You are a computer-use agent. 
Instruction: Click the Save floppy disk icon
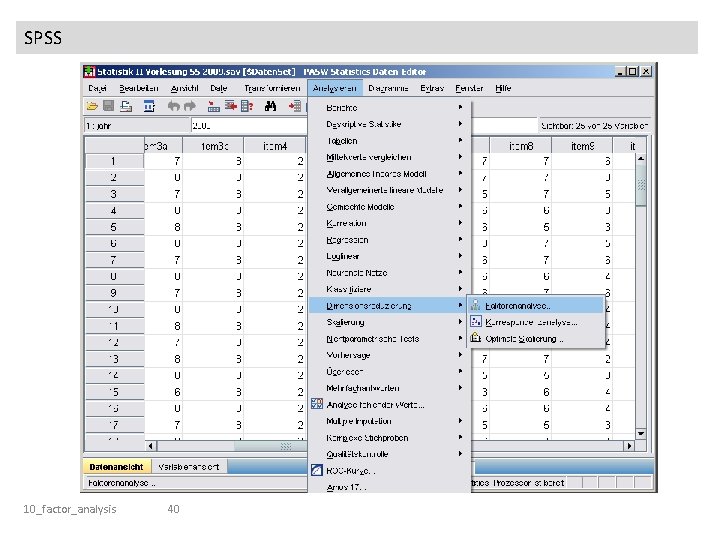click(x=108, y=107)
